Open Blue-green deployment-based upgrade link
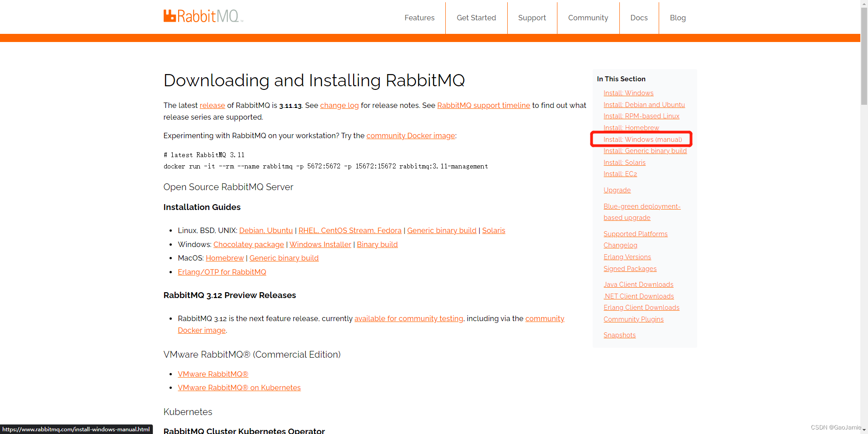Image resolution: width=868 pixels, height=434 pixels. (x=642, y=212)
